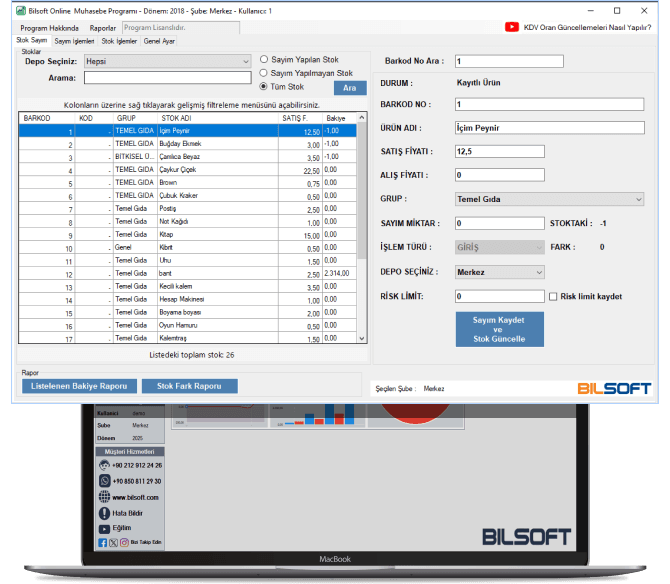This screenshot has width=670, height=584.
Task: Click the KOD column header
Action: click(x=94, y=118)
